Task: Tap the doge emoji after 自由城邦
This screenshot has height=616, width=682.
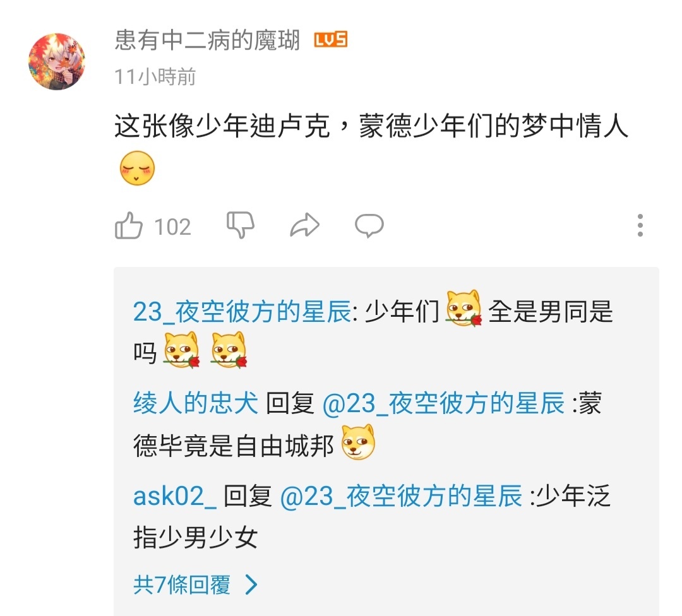Action: tap(358, 442)
